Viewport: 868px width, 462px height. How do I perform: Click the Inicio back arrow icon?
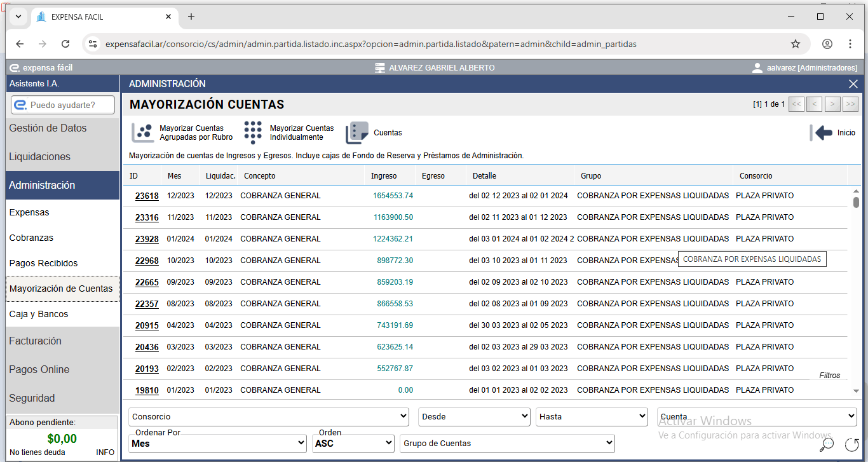pyautogui.click(x=822, y=133)
